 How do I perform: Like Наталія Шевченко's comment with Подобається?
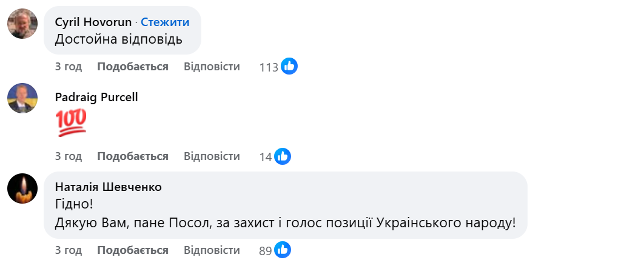coord(133,250)
